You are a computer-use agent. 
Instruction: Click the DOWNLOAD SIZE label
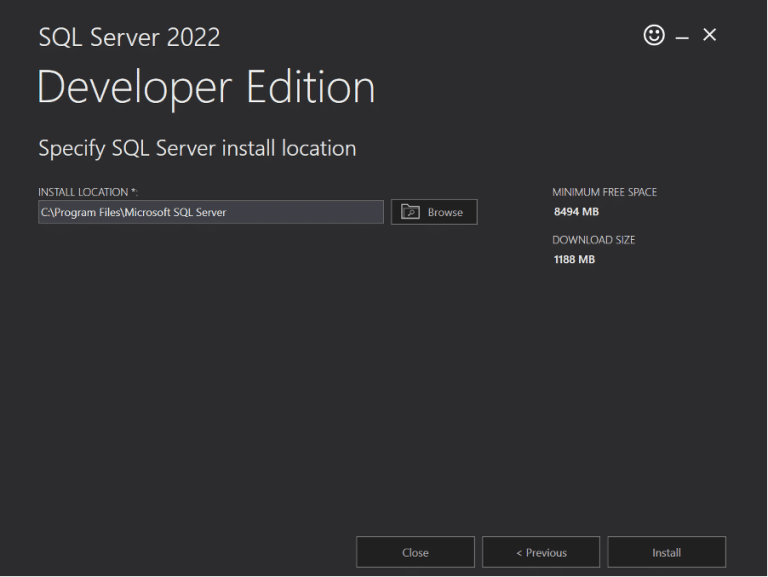tap(593, 240)
